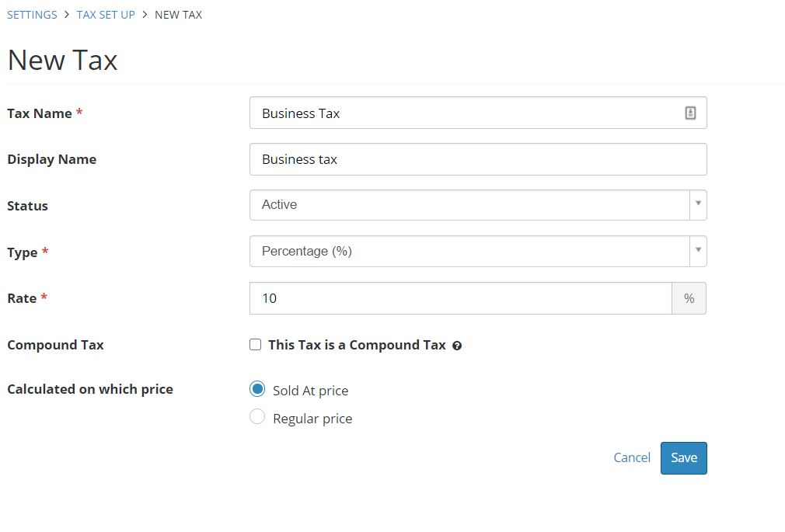The image size is (785, 532).
Task: Tick the 'This Tax is a Compound Tax' checkbox
Action: pos(255,345)
